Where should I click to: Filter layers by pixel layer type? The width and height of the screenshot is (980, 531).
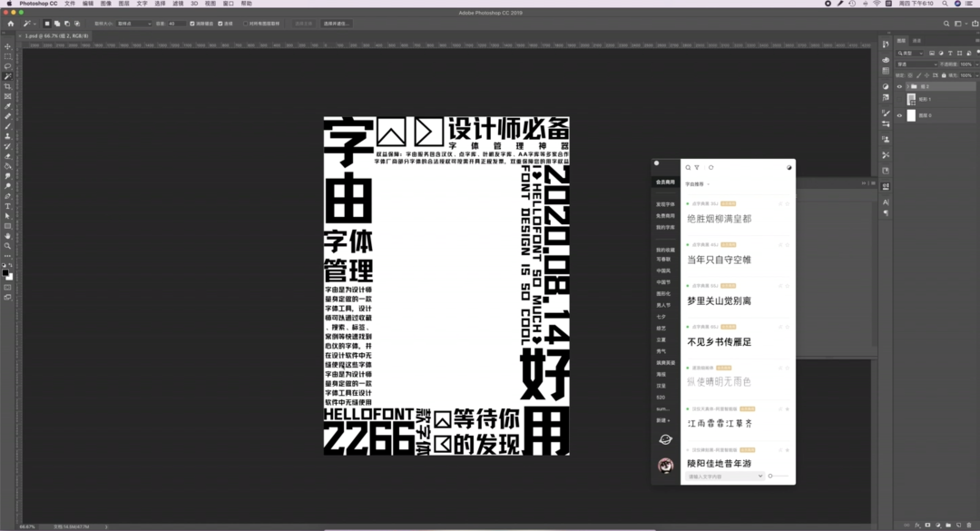coord(931,54)
